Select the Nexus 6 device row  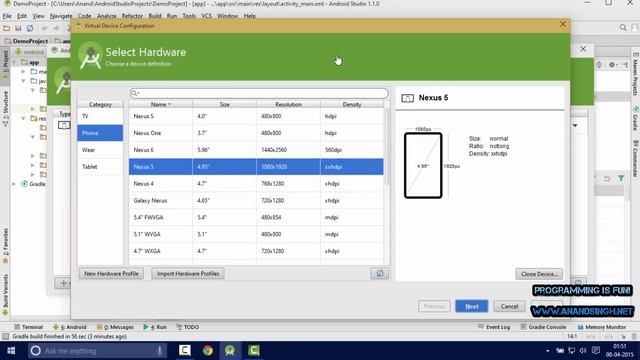(x=256, y=150)
